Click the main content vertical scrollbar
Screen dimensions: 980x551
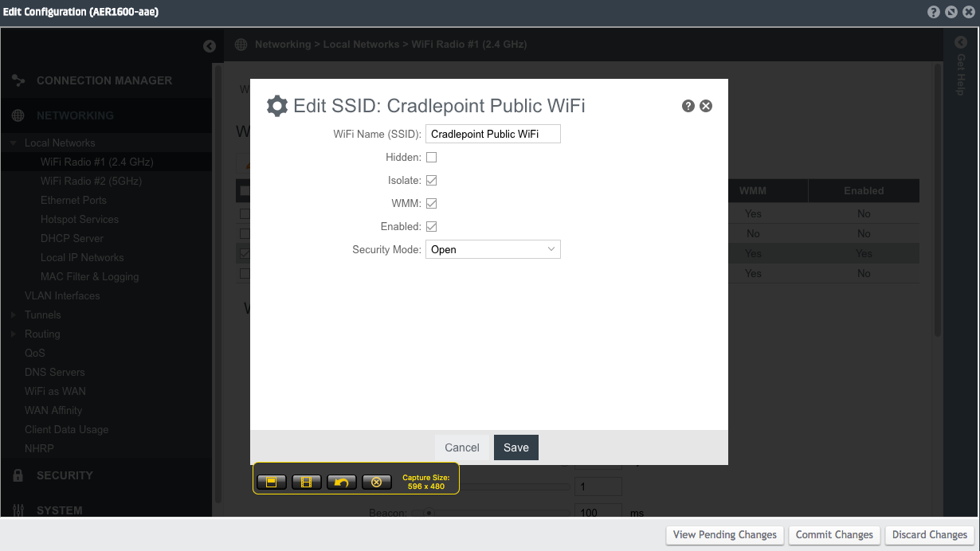[938, 199]
